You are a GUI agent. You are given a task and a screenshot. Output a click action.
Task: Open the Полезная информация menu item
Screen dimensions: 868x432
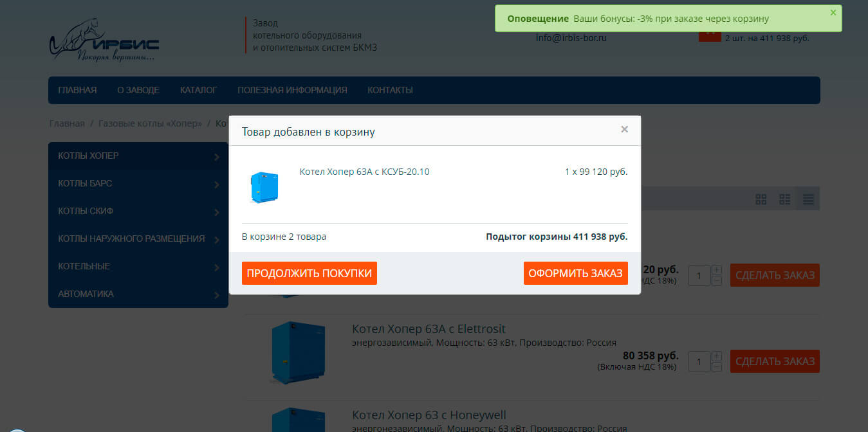(292, 90)
